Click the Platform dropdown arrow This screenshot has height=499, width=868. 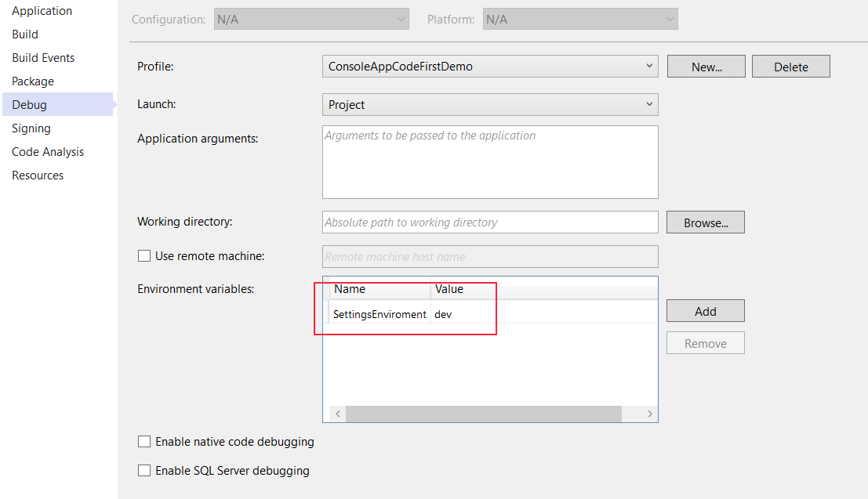670,19
